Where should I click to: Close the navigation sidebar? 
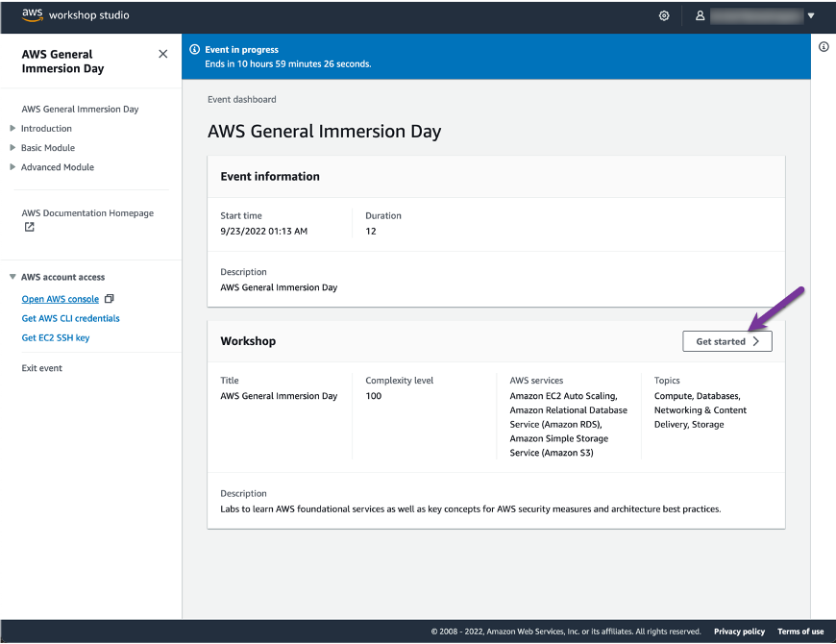163,54
